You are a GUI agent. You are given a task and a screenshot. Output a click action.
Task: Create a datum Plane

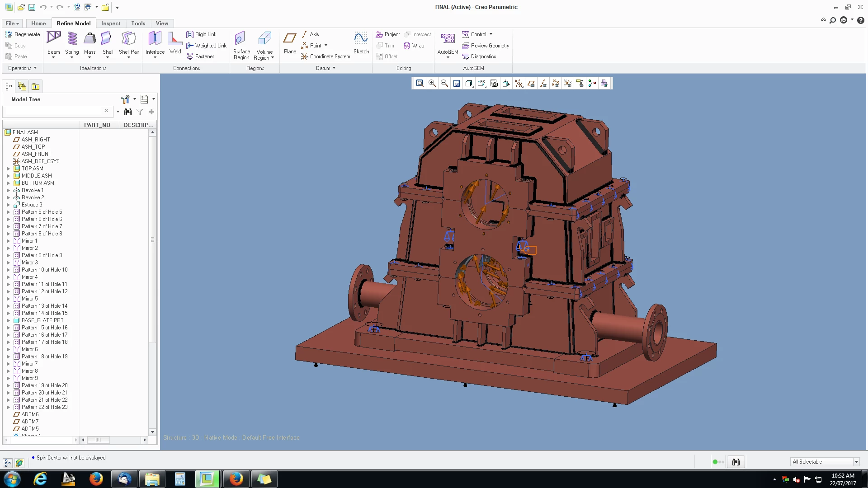290,42
